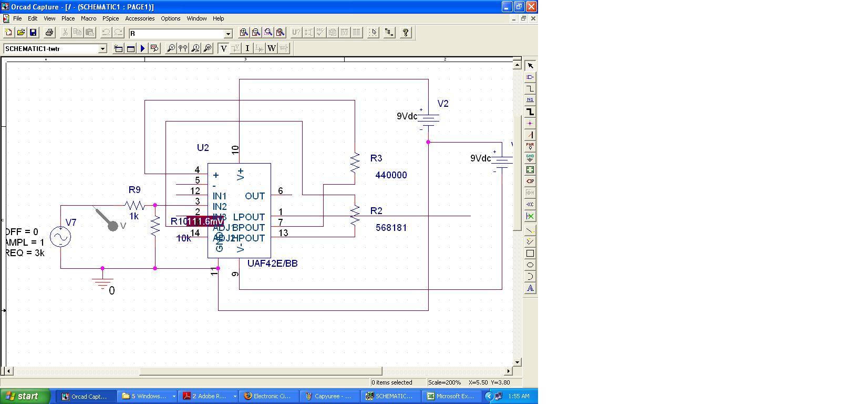Switch to Microsoft Excel taskbar button
The height and width of the screenshot is (404, 868).
(451, 396)
